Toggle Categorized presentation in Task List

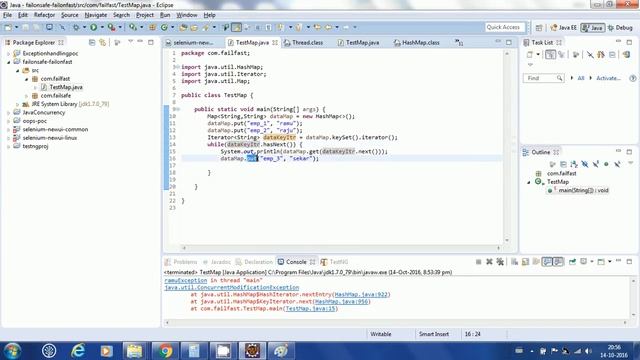pyautogui.click(x=550, y=54)
